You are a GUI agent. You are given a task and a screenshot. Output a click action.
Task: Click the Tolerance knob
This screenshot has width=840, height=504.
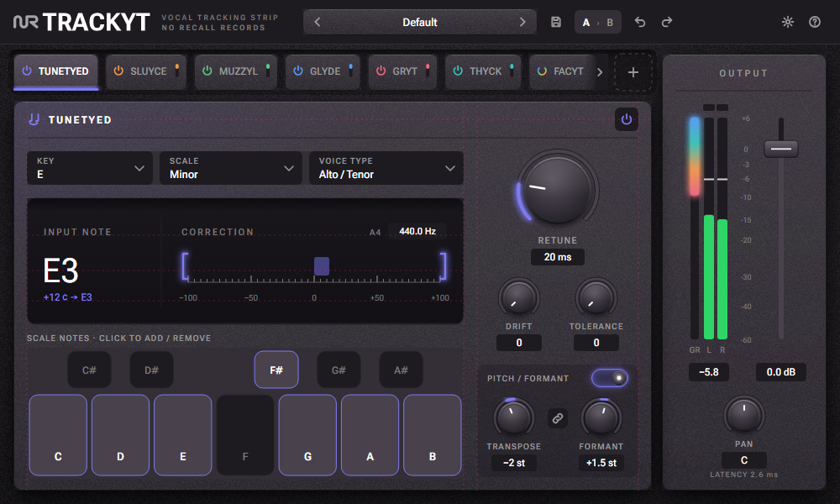pos(596,298)
